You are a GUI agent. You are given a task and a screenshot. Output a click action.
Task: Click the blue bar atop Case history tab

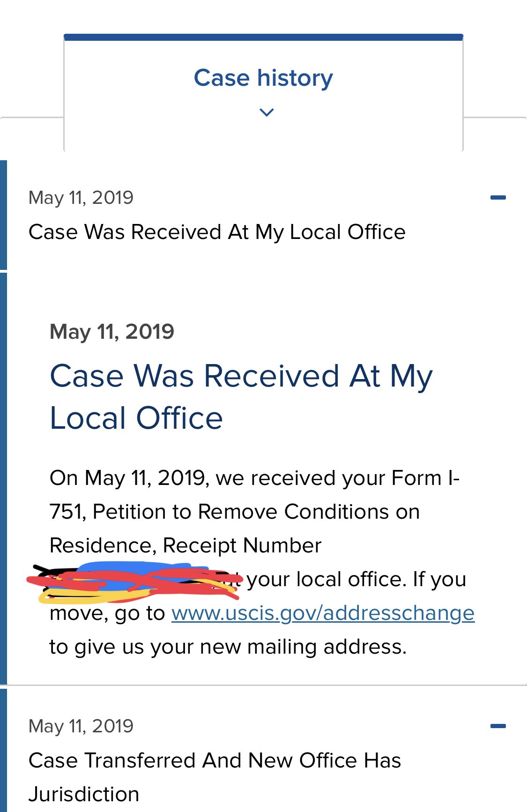click(263, 37)
